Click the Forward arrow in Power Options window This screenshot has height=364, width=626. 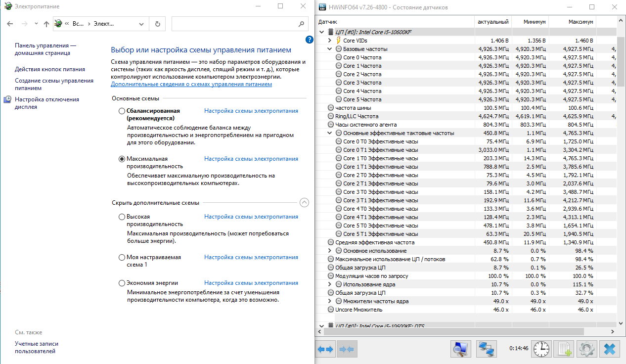[24, 24]
